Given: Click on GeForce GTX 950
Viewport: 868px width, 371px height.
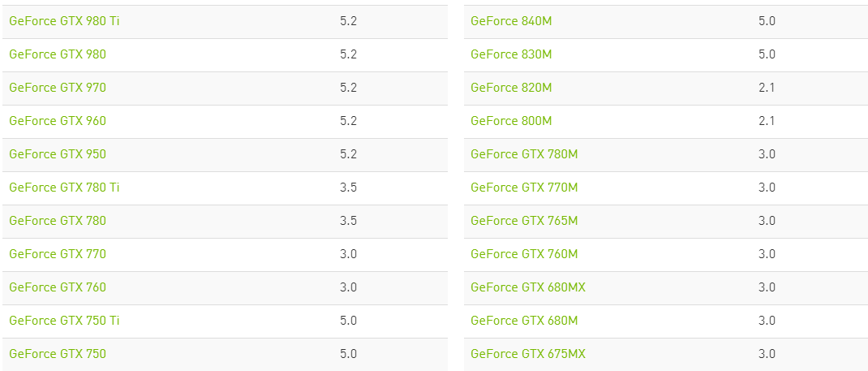Looking at the screenshot, I should point(58,154).
